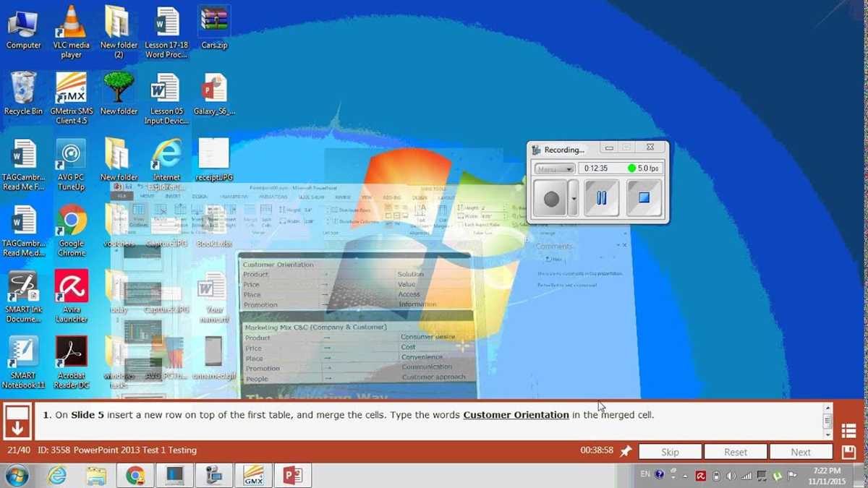Open SMART Ink Document shortcut
The image size is (868, 488).
coord(23,296)
